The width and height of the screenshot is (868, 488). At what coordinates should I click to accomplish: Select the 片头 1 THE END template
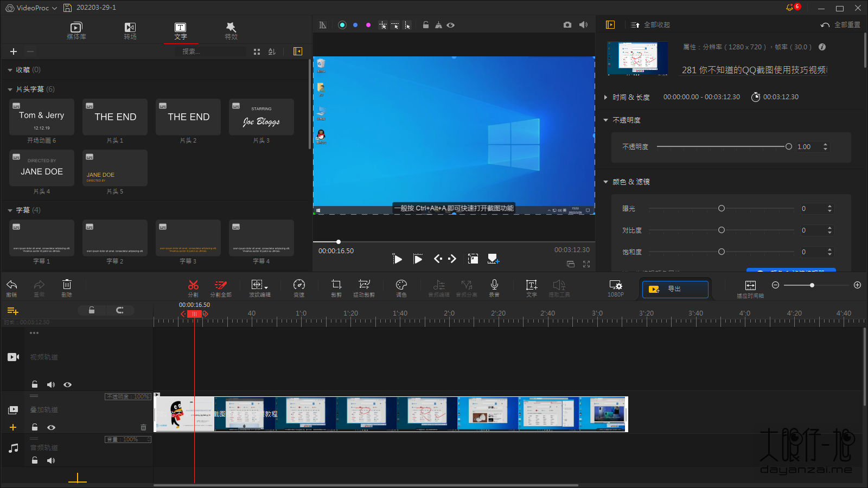tap(115, 117)
